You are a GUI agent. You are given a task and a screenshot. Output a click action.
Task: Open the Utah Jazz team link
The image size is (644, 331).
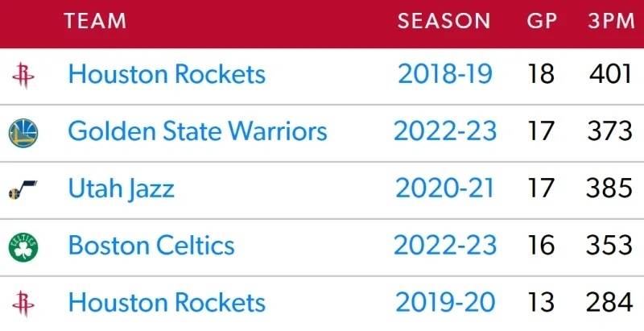tap(122, 189)
